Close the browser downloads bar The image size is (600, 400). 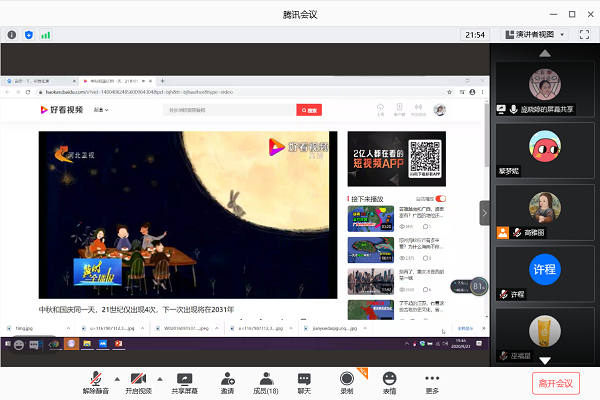[x=483, y=328]
